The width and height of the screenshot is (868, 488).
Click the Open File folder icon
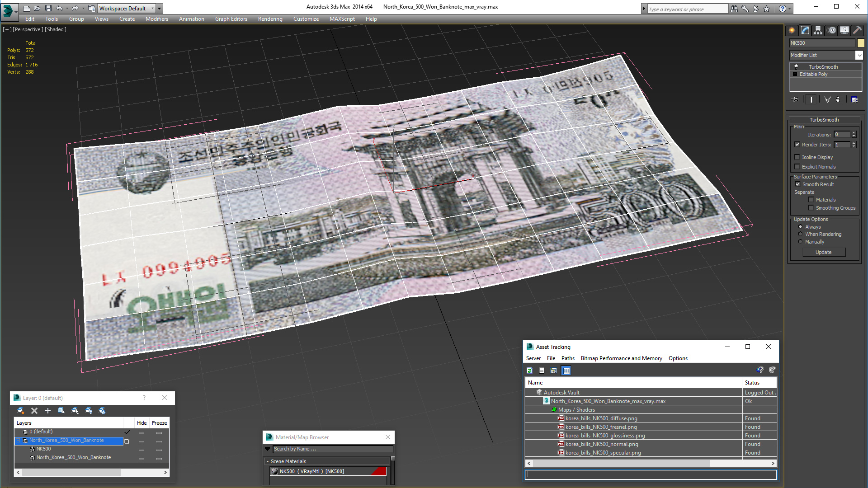38,8
